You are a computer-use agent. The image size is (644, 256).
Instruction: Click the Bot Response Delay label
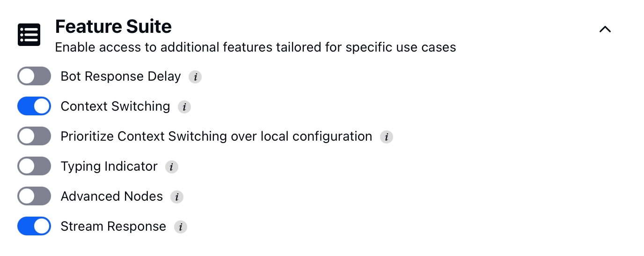pyautogui.click(x=121, y=76)
